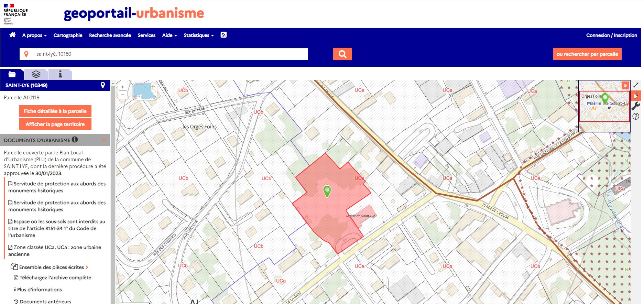
Task: Show info icon for Documents d'urbanisme
Action: tap(75, 140)
